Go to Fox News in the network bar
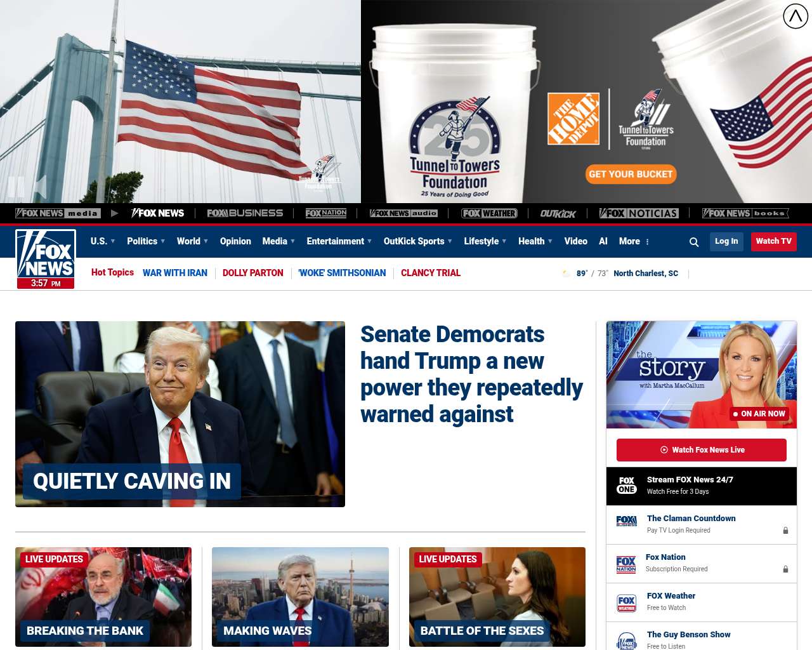The height and width of the screenshot is (650, 812). coord(157,213)
